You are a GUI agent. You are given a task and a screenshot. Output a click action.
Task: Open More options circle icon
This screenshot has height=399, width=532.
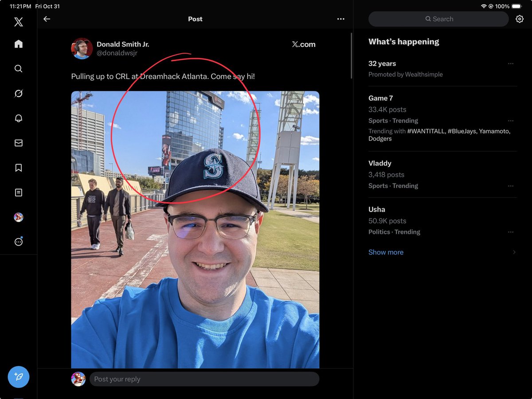point(18,242)
